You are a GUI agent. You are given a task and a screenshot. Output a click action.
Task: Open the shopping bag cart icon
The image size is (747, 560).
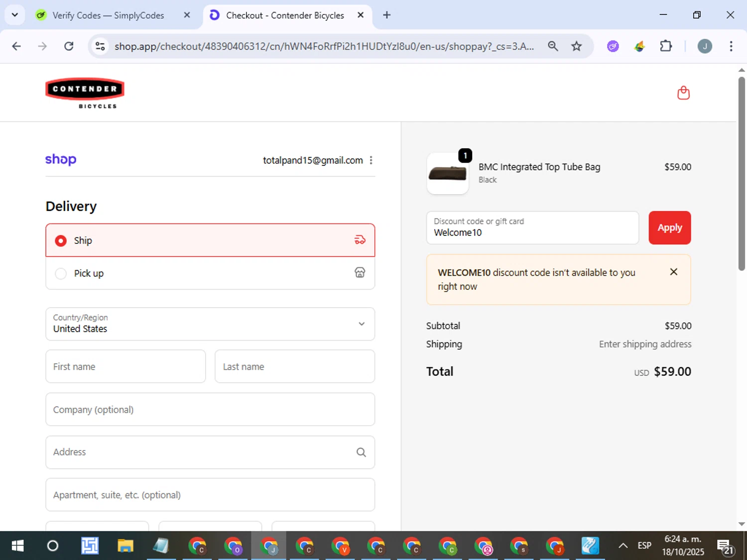coord(683,93)
